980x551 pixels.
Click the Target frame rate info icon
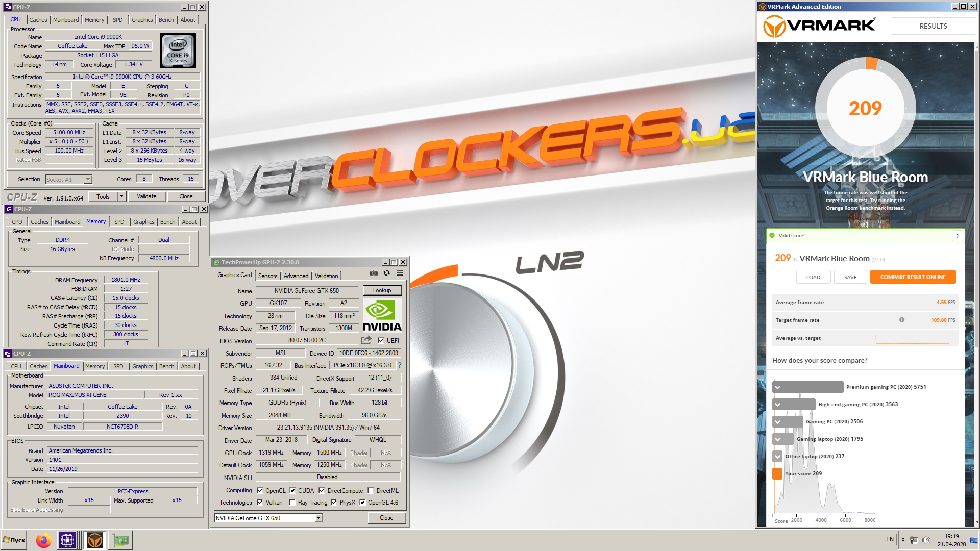[x=902, y=320]
